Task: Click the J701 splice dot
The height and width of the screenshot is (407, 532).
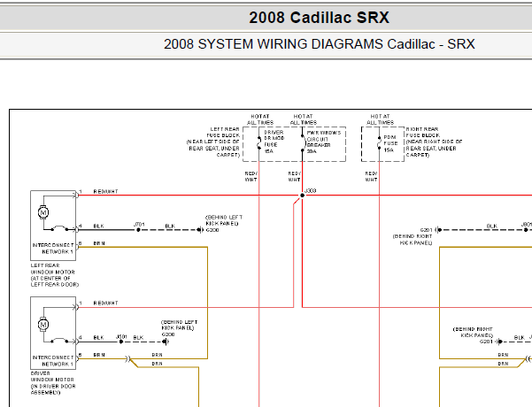Action: pos(138,230)
